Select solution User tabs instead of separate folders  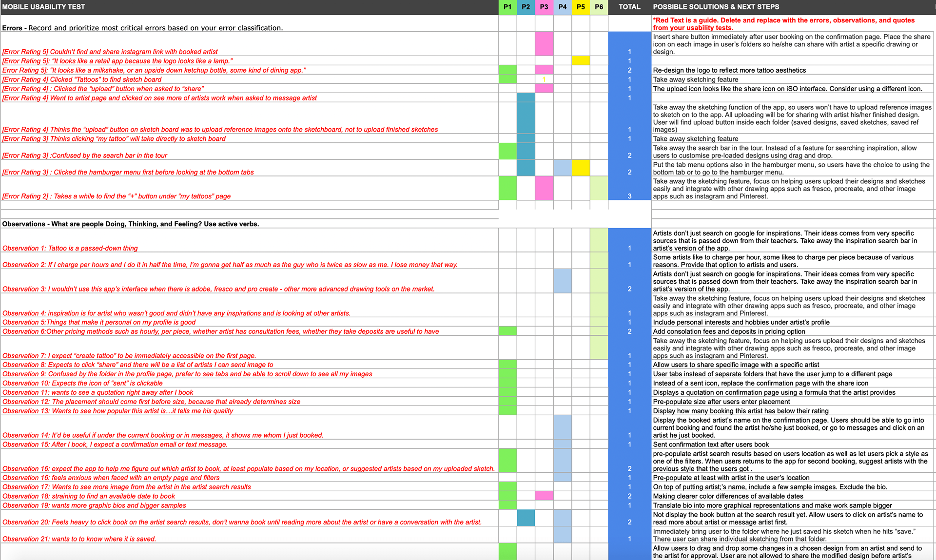[793, 374]
